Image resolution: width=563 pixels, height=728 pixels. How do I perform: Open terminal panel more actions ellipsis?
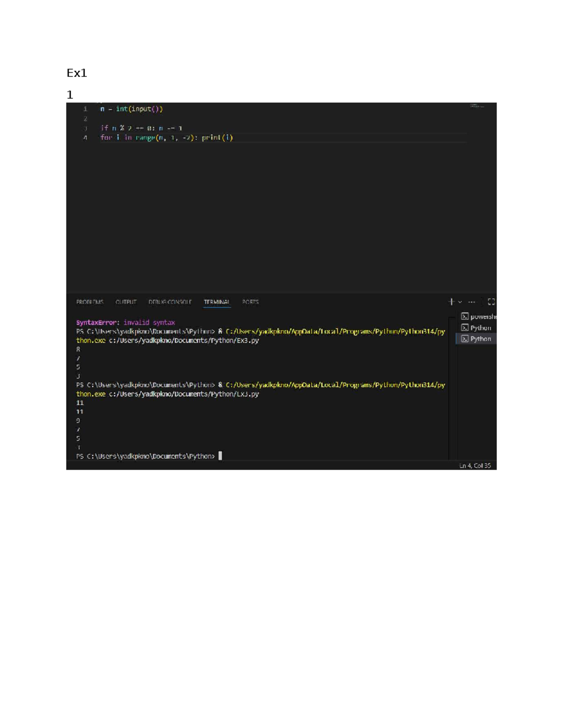pos(472,302)
